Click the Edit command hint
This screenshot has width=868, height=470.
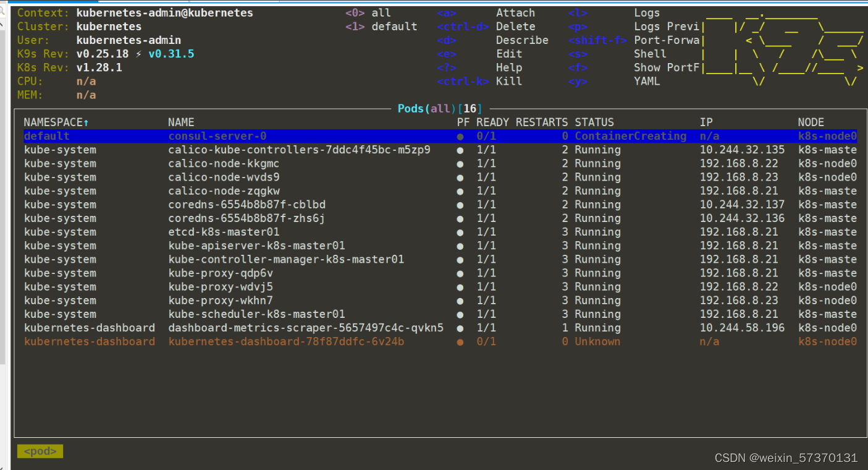tap(509, 54)
